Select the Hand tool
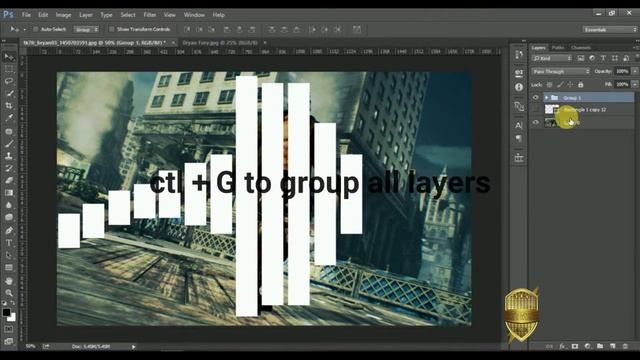 point(9,281)
